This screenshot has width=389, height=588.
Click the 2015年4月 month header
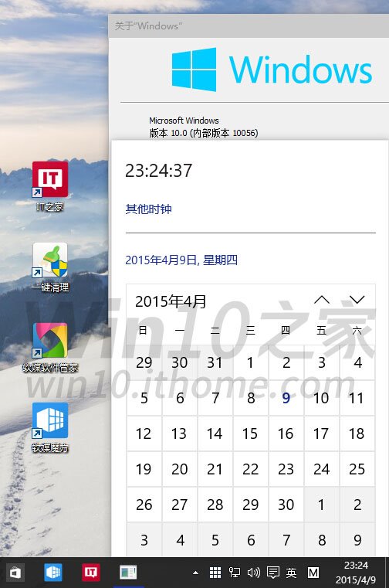pos(171,301)
